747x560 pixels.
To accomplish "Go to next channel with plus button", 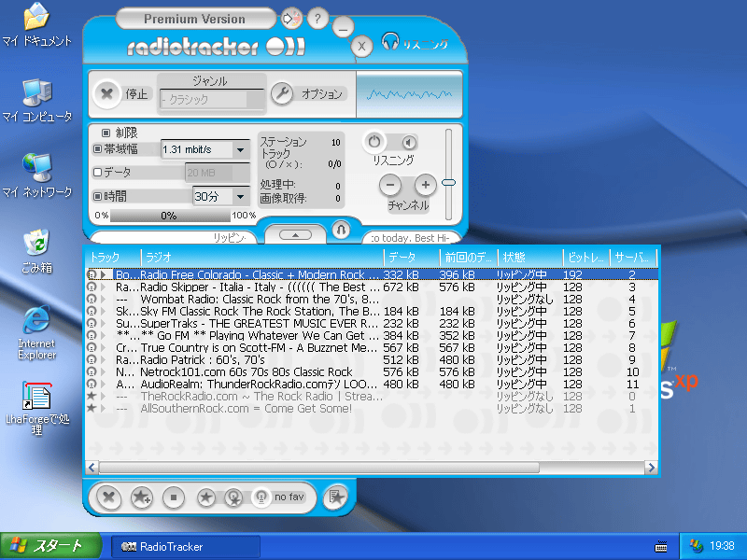I will click(x=426, y=185).
